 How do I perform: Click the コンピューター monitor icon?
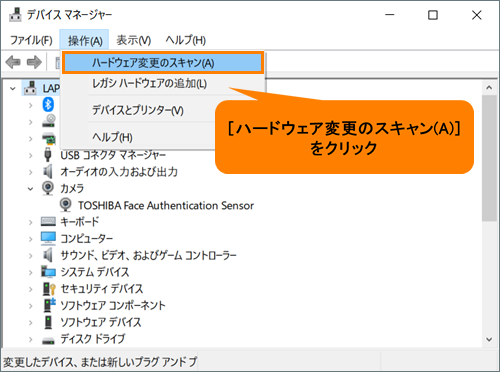click(x=48, y=238)
